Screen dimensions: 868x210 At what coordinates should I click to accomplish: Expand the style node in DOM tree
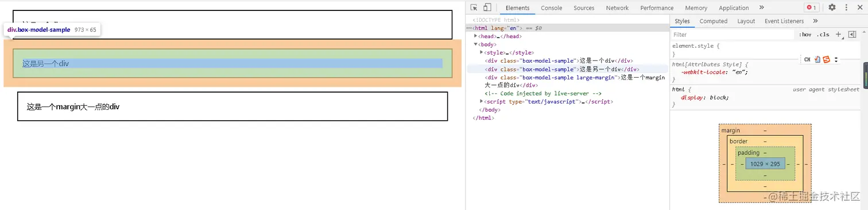coord(482,52)
